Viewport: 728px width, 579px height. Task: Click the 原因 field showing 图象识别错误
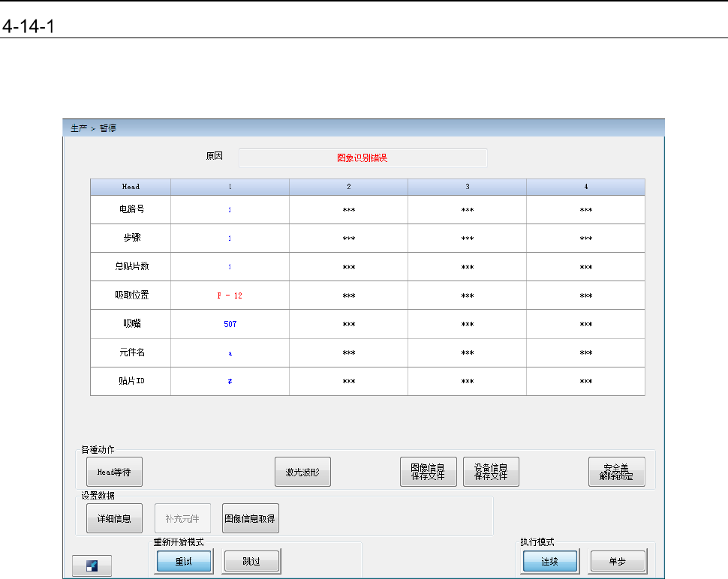362,157
